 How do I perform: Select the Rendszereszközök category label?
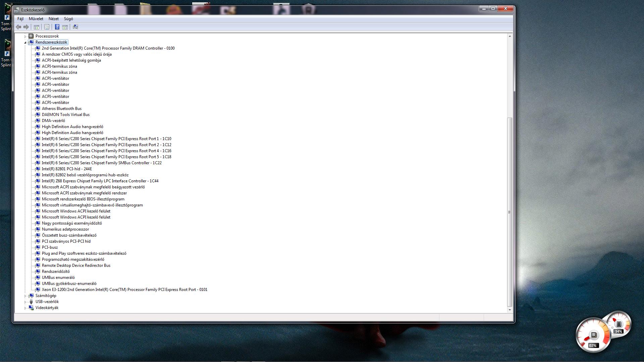coord(51,42)
